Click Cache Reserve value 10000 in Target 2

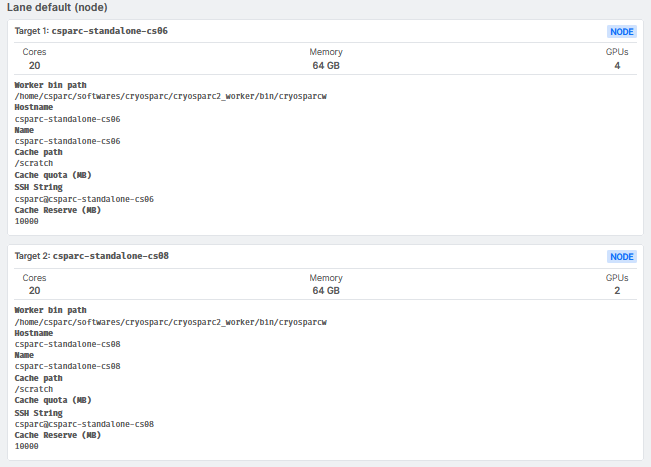coord(27,446)
